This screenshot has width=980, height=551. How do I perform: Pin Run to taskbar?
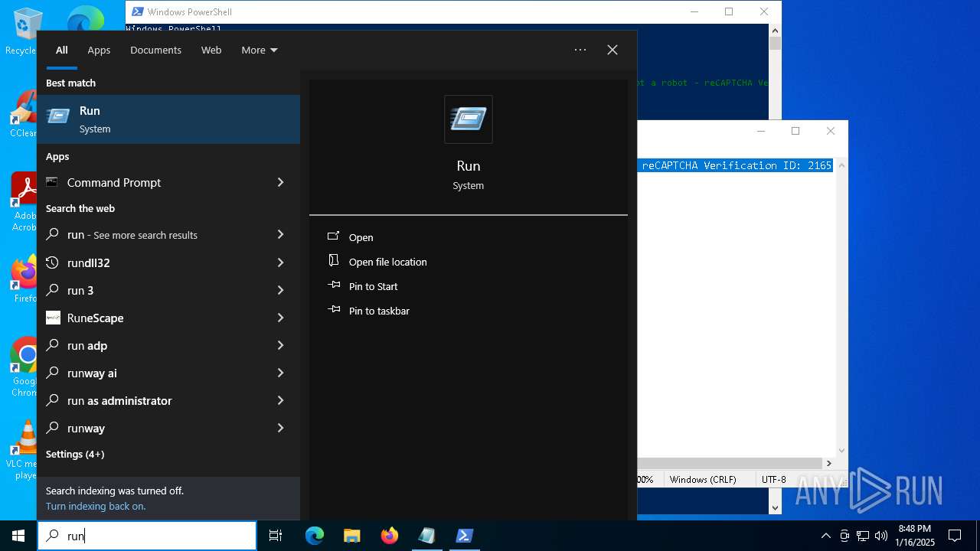click(x=369, y=311)
